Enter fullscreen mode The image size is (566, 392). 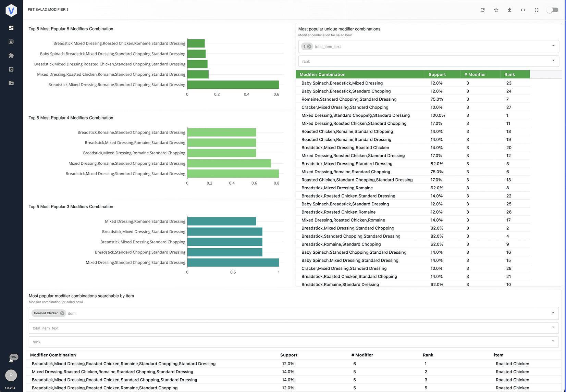tap(537, 10)
